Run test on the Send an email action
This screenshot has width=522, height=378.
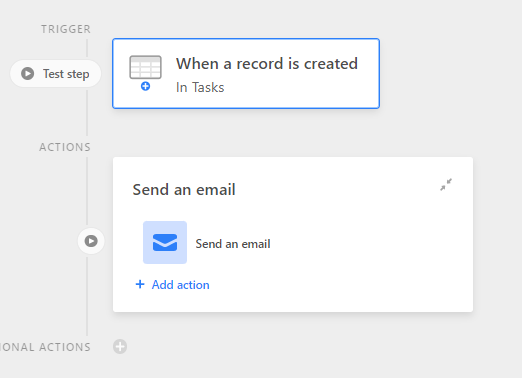91,241
